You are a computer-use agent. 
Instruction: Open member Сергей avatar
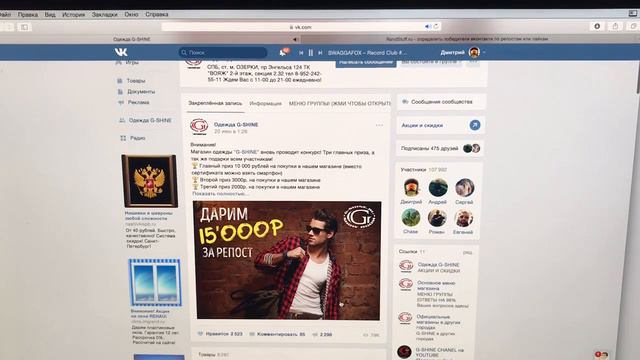pyautogui.click(x=464, y=188)
